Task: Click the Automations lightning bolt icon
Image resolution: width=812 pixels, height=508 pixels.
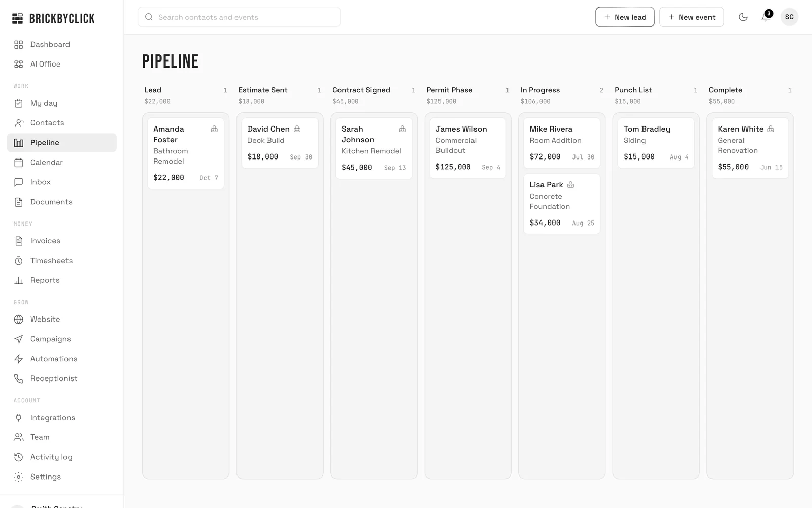Action: pyautogui.click(x=19, y=359)
